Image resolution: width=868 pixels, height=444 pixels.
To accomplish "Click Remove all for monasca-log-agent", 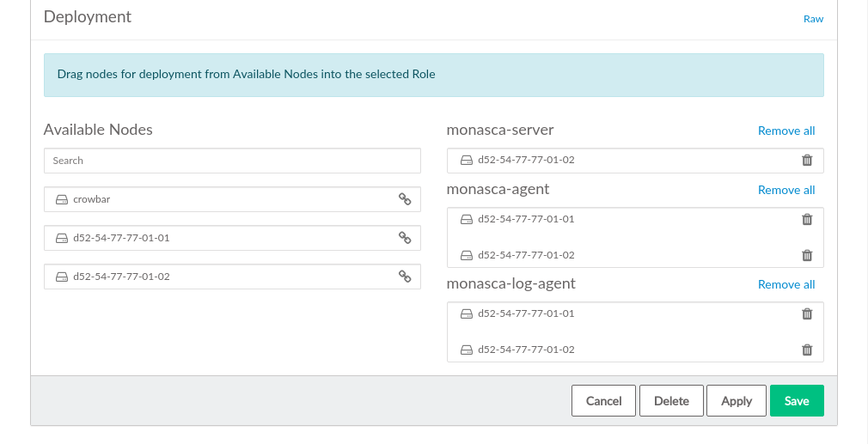I will point(786,285).
